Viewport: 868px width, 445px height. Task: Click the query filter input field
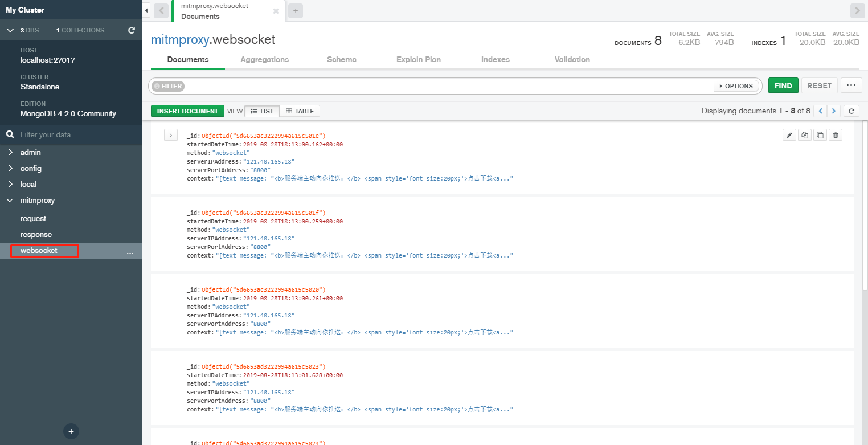tap(448, 86)
